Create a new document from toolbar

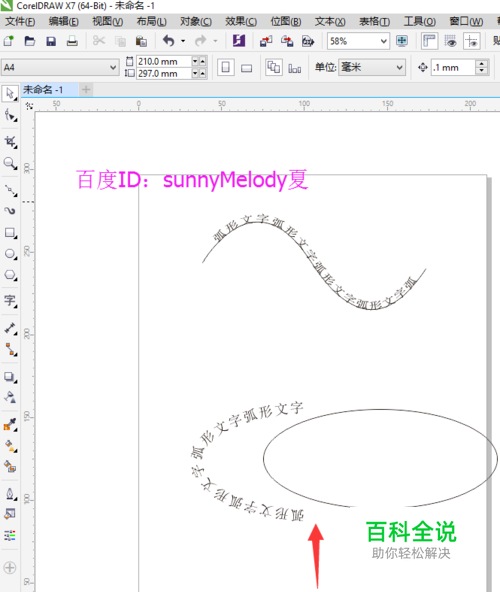(x=8, y=41)
